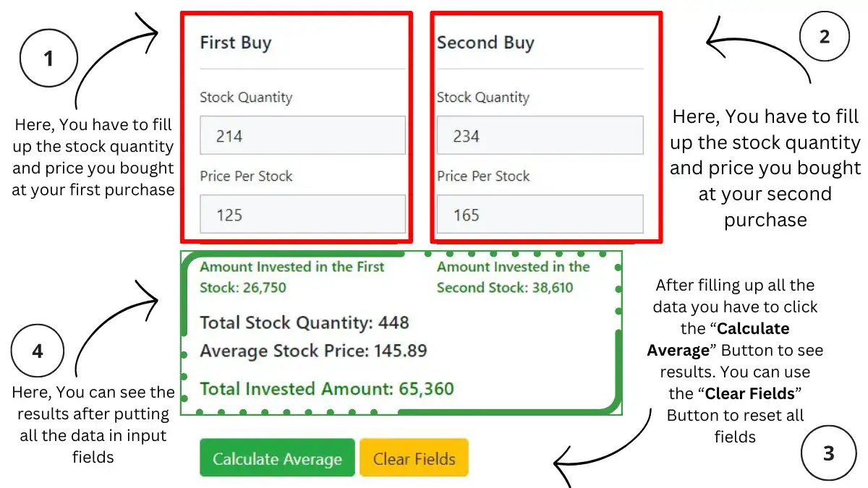Click the Total Stock Quantity result line

point(305,322)
